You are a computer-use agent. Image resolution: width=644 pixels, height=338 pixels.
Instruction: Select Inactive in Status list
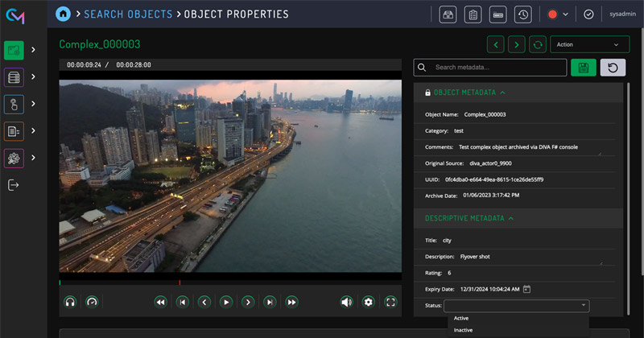(x=464, y=330)
